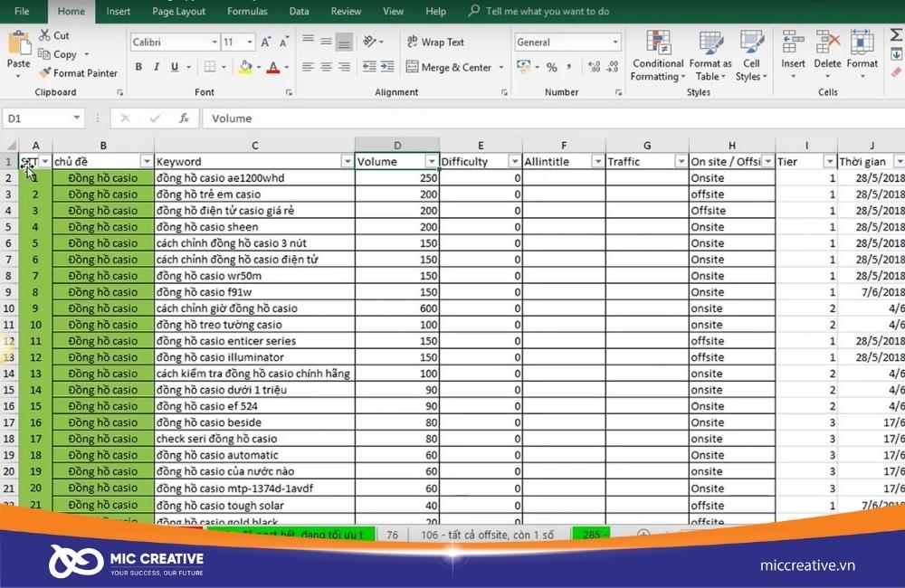This screenshot has width=905, height=588.
Task: Click the text orientation icon
Action: point(369,41)
